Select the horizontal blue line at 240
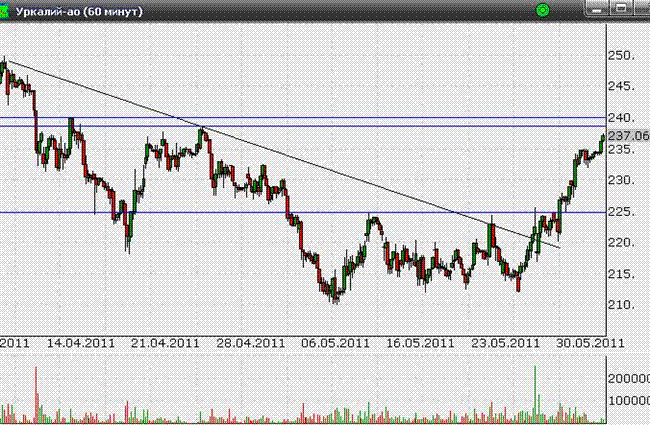Viewport: 650px width, 425px height. (x=303, y=118)
